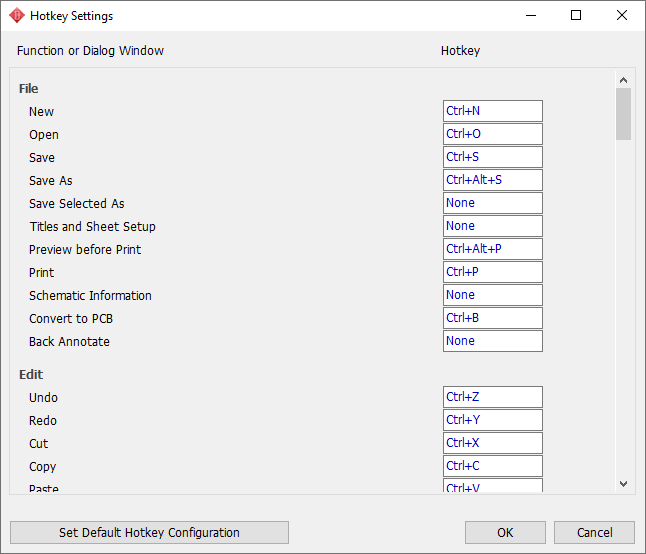Image resolution: width=646 pixels, height=554 pixels.
Task: Click the 'Save Selected As' label
Action: (x=77, y=203)
